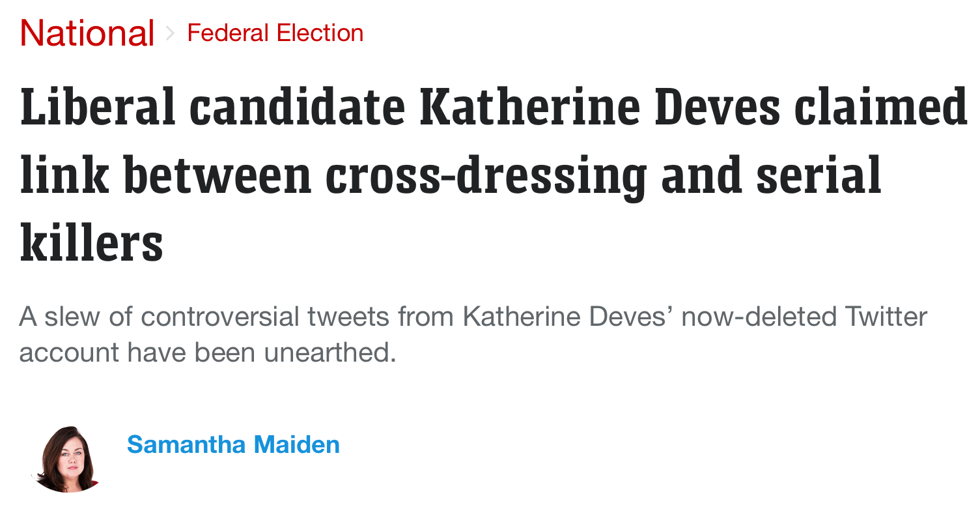Click the word "candidate" in headline
This screenshot has width=980, height=505.
298,106
